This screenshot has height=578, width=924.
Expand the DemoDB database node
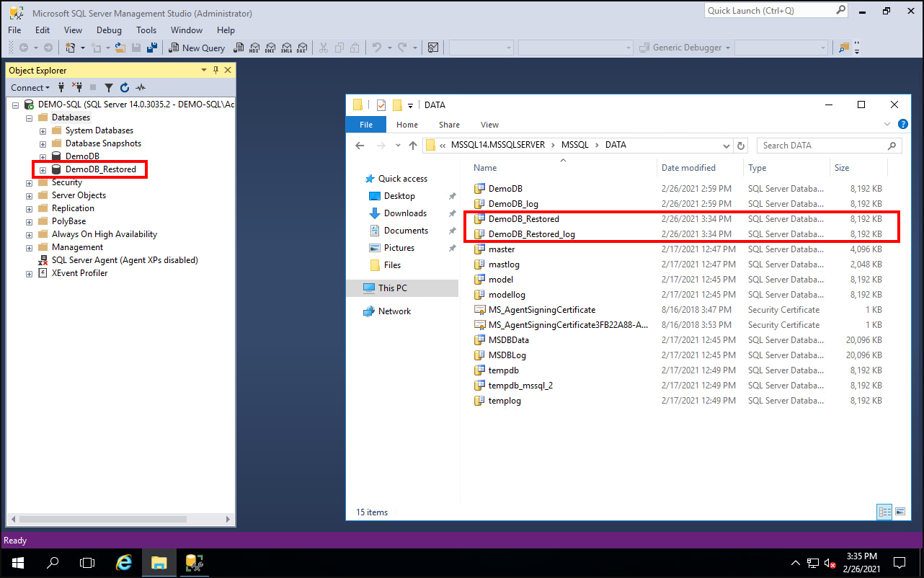(x=43, y=156)
